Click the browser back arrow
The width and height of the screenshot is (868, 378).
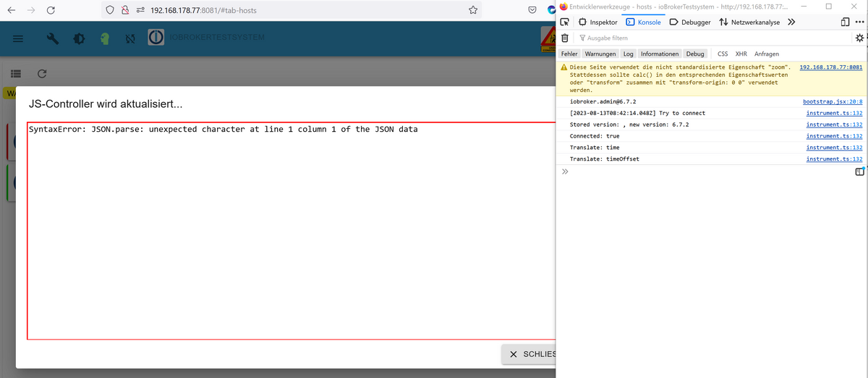pyautogui.click(x=12, y=10)
